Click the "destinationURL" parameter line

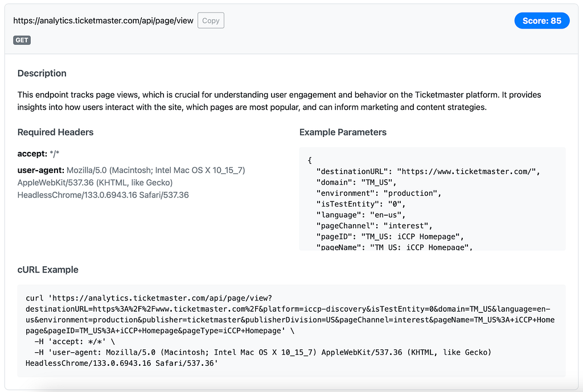coord(428,171)
